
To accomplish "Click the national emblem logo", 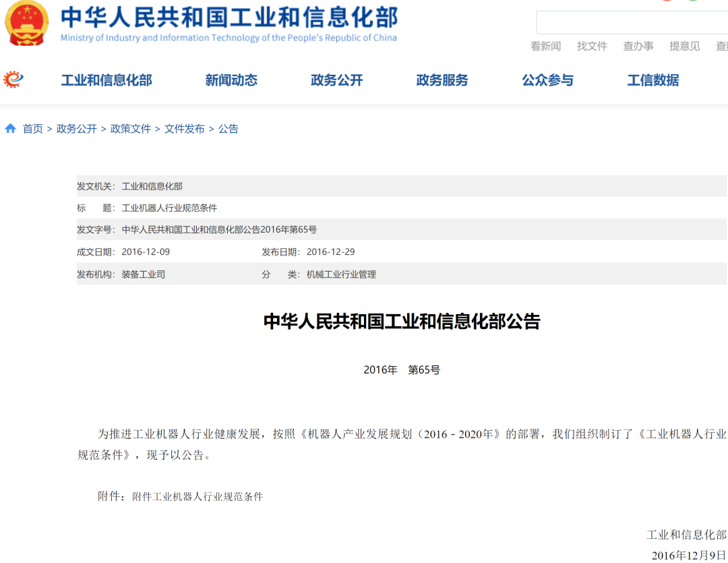I will [x=27, y=23].
